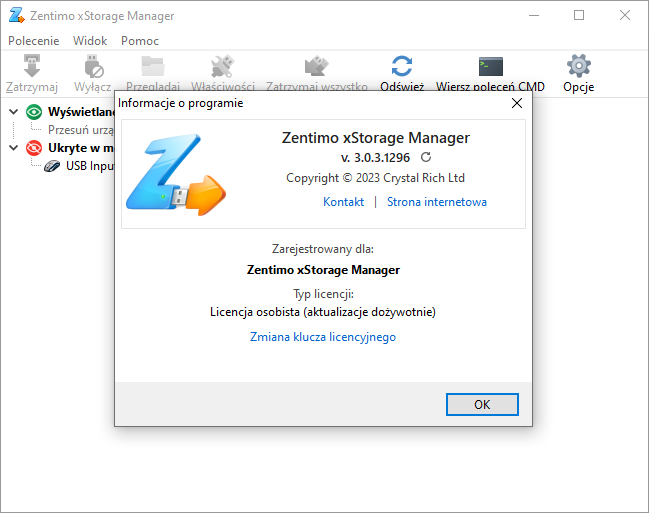Screen dimensions: 649x513
Task: Follow the Kontakt link
Action: pos(344,202)
